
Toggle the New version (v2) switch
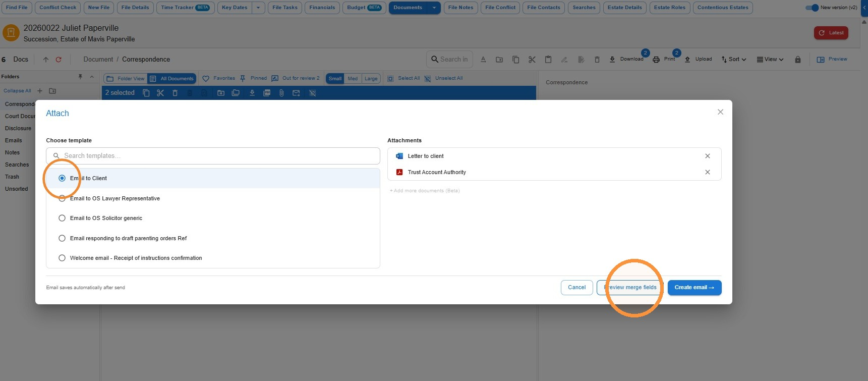(812, 8)
